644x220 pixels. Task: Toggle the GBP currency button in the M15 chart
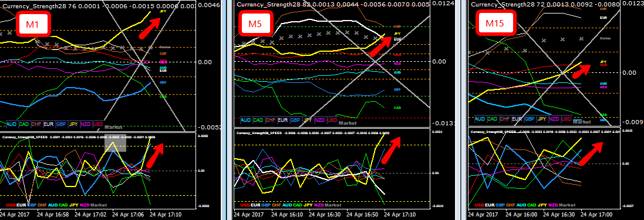click(530, 119)
